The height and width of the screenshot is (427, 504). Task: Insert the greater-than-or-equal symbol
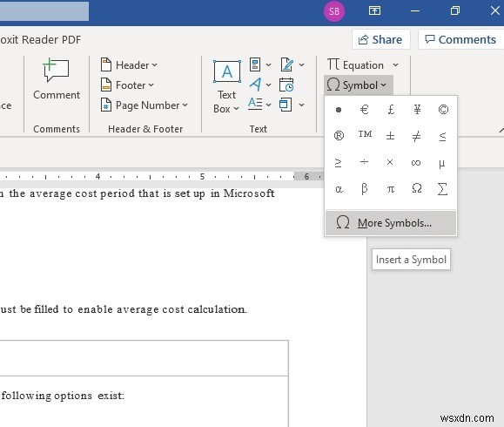pos(338,162)
